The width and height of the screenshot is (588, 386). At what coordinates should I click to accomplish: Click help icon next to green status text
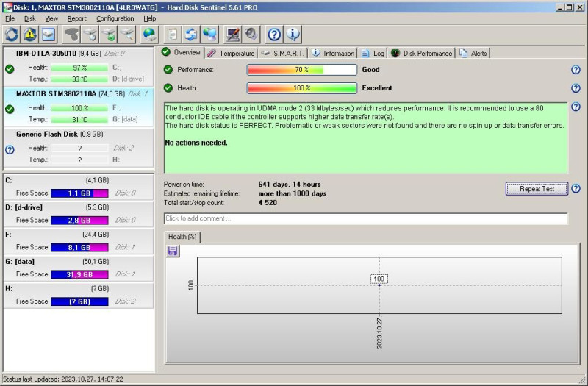tap(576, 107)
